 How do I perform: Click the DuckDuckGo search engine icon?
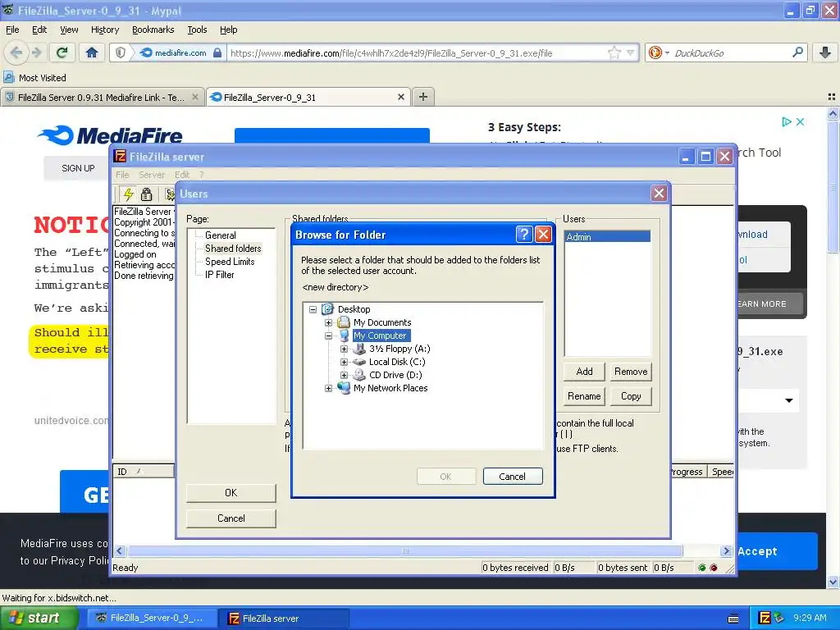click(x=655, y=52)
